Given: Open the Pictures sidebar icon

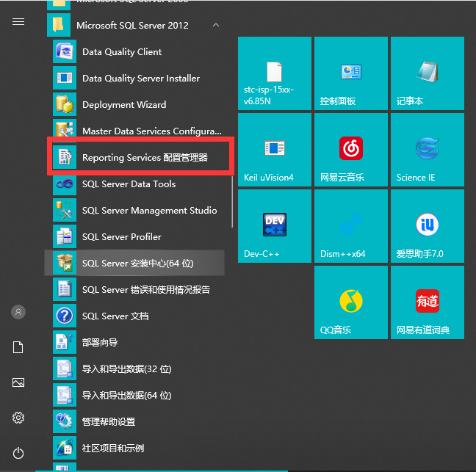Looking at the screenshot, I should click(x=18, y=382).
